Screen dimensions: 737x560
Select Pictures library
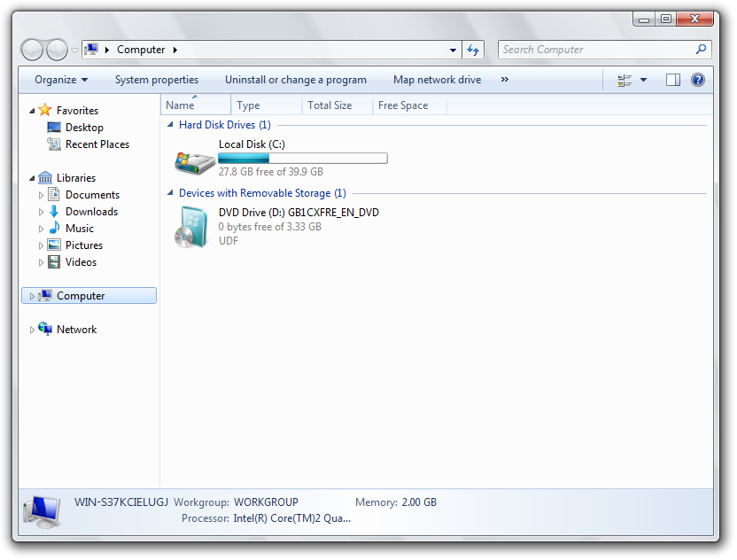point(83,245)
